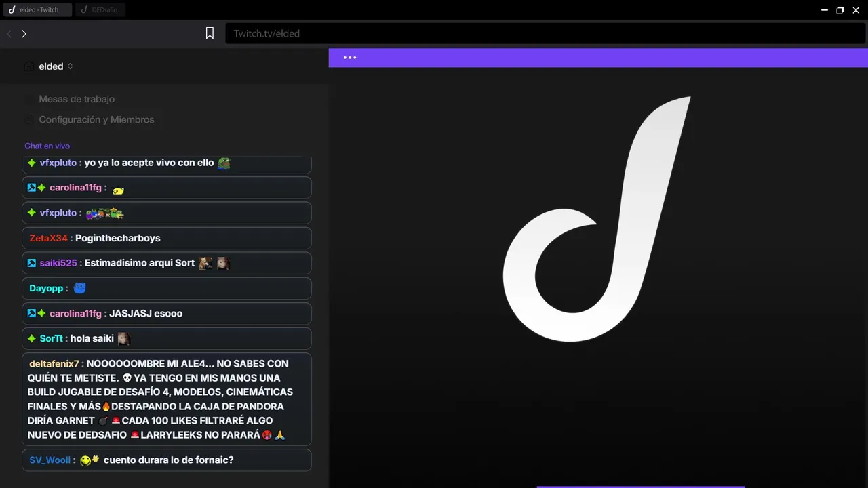Open Mesas de trabajo
Screen dimensions: 868x488
(x=77, y=99)
